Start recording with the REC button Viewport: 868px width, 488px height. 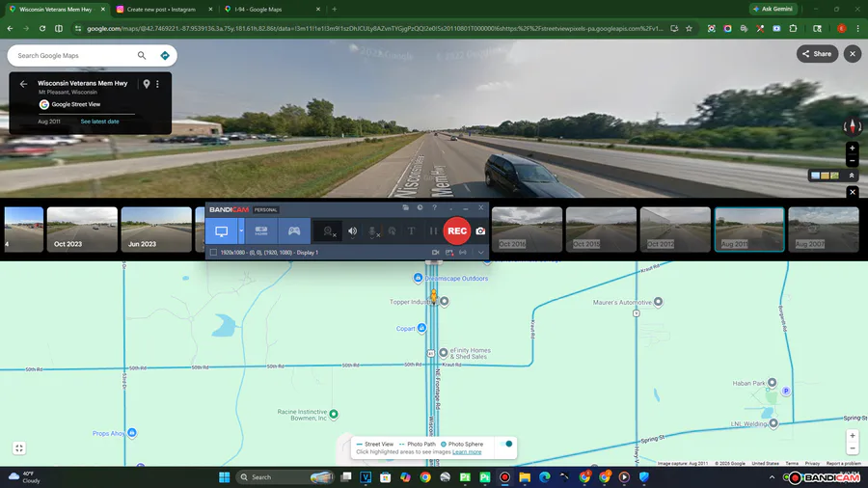point(457,231)
